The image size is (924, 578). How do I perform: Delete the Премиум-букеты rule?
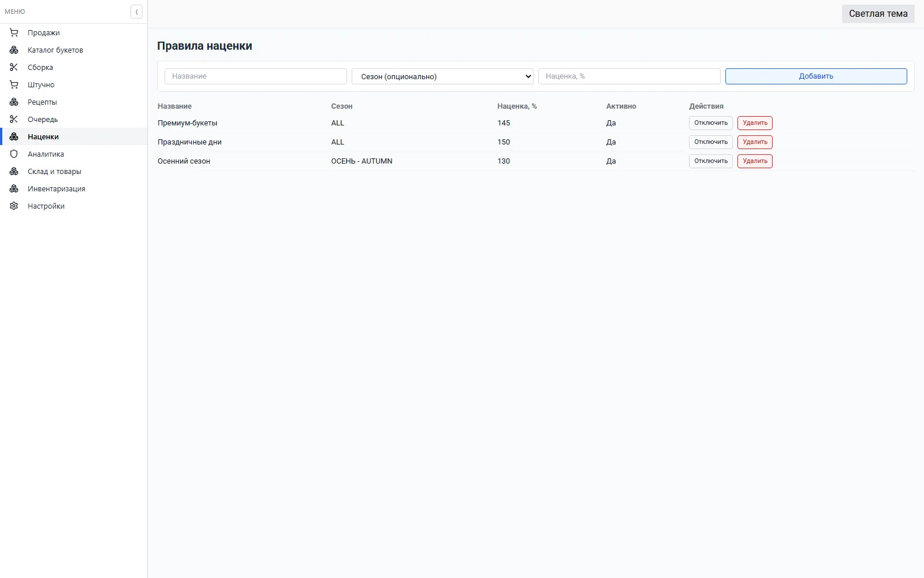click(755, 123)
